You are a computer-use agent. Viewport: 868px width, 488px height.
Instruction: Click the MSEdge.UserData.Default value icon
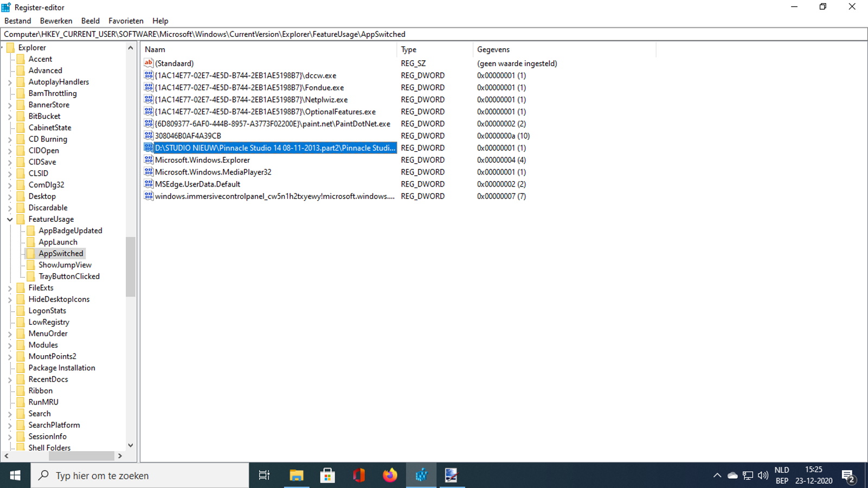149,184
